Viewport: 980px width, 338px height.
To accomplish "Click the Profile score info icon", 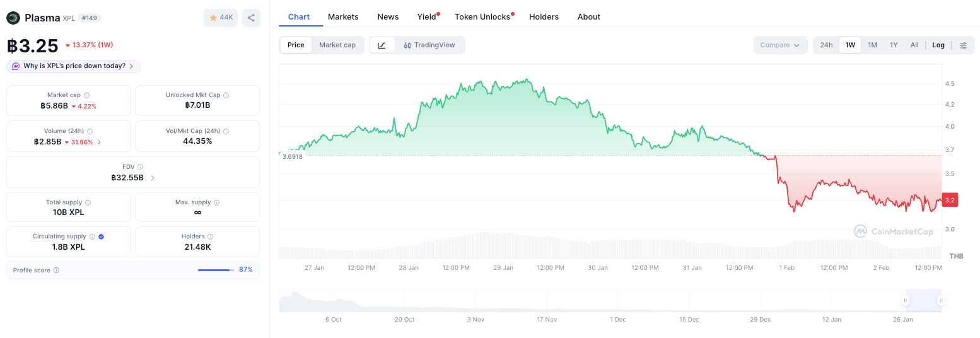I will (x=56, y=270).
